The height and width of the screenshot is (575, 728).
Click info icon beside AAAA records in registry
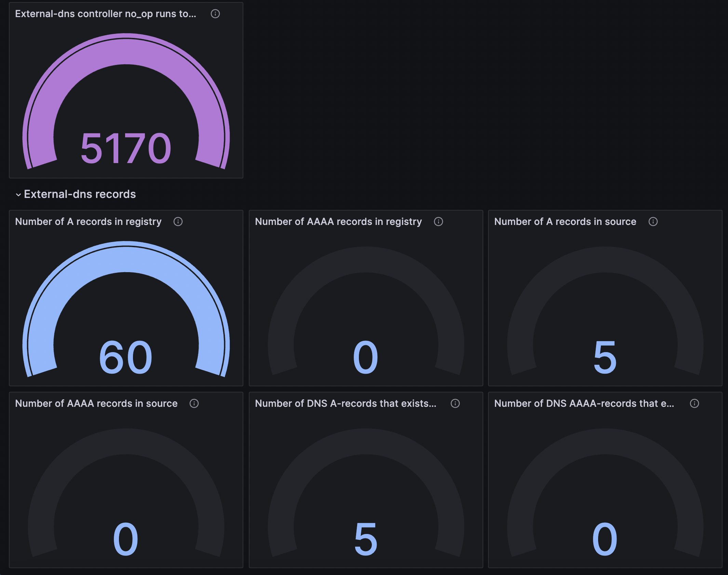click(439, 222)
